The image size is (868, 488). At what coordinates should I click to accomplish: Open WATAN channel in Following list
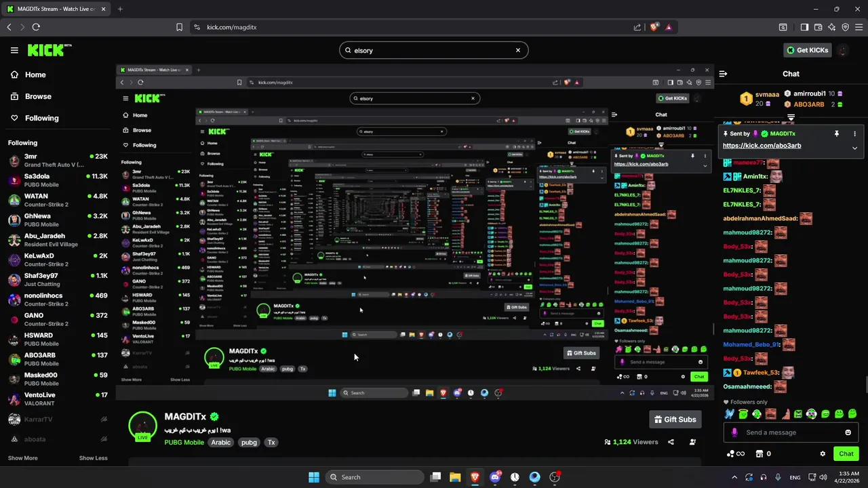tap(58, 200)
